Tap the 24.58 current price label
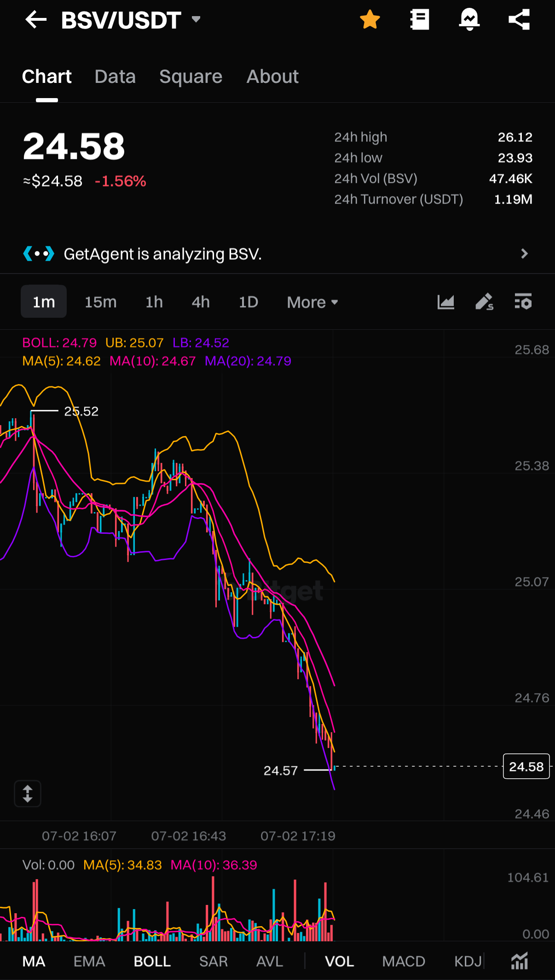 pyautogui.click(x=526, y=766)
